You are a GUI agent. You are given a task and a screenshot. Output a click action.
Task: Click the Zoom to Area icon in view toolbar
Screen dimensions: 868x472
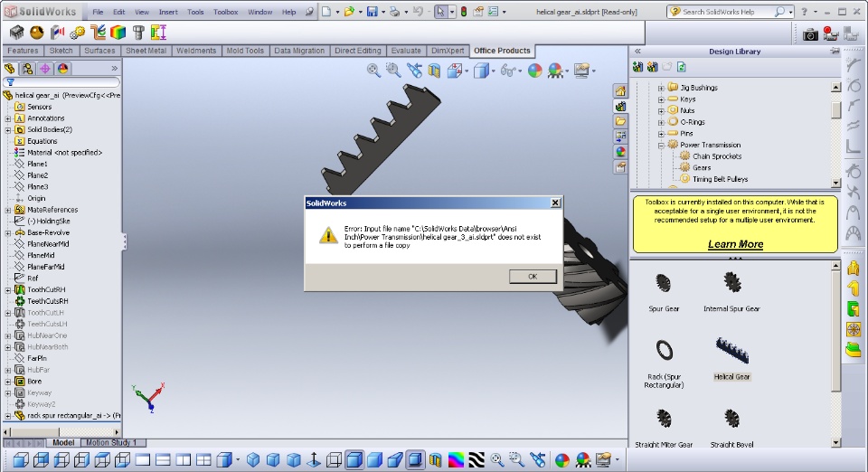click(x=393, y=71)
